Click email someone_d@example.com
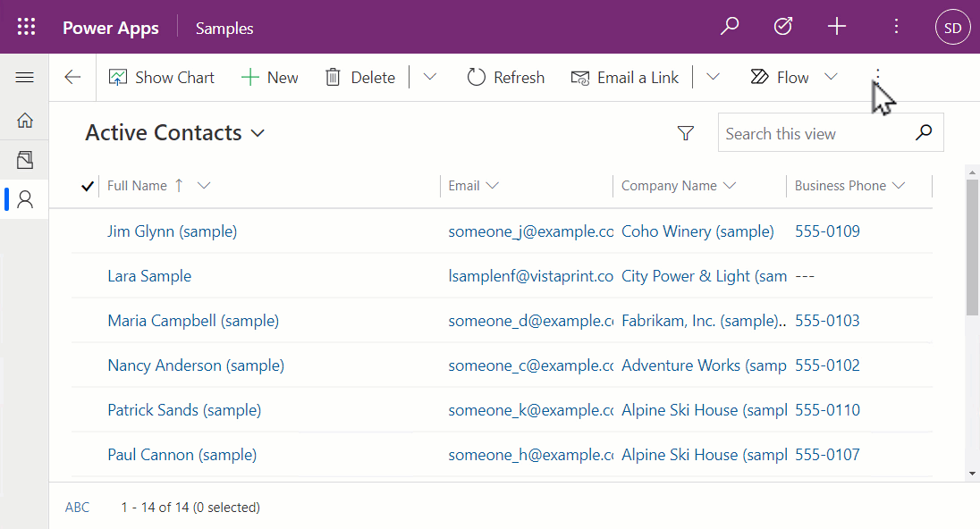 (530, 321)
